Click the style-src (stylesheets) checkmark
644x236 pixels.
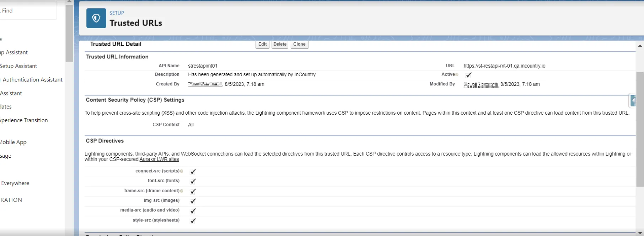[x=193, y=221]
